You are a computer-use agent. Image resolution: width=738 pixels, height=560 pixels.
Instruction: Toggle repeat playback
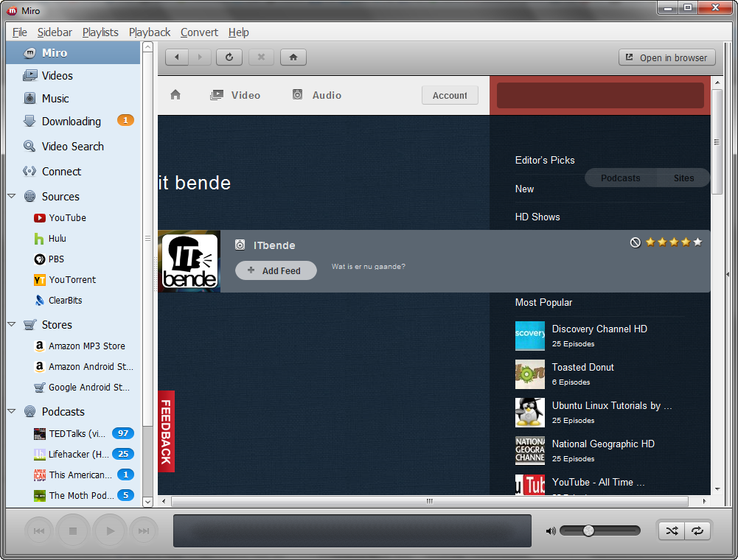pyautogui.click(x=697, y=531)
